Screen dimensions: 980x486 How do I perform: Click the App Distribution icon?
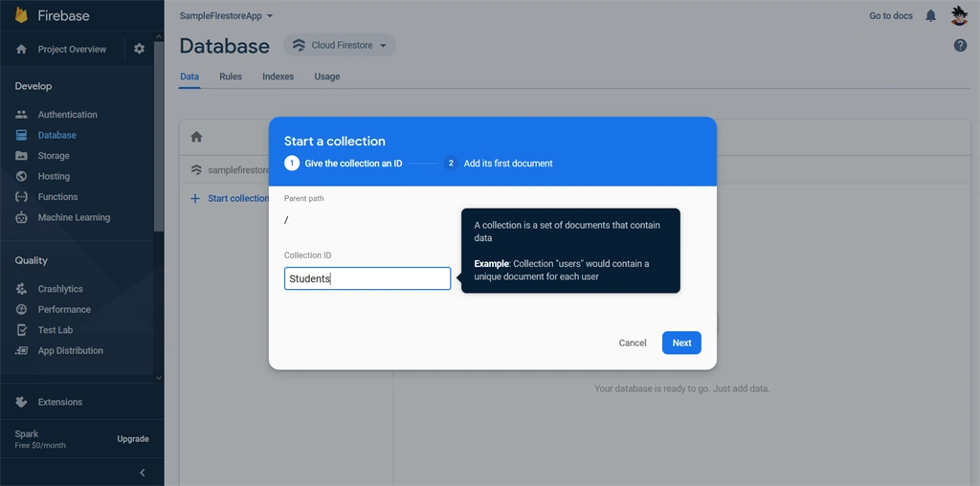click(21, 350)
